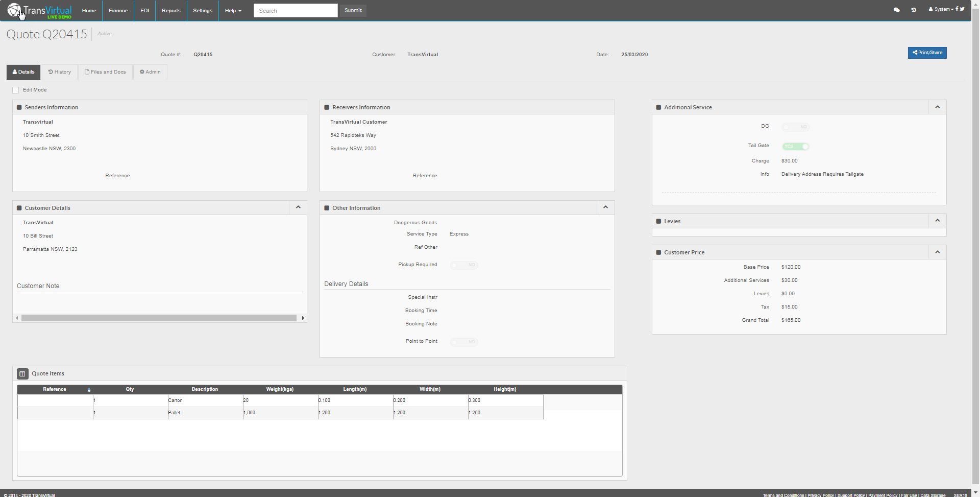The width and height of the screenshot is (980, 497).
Task: Click the Customer Note horizontal scrollbar track
Action: [159, 318]
